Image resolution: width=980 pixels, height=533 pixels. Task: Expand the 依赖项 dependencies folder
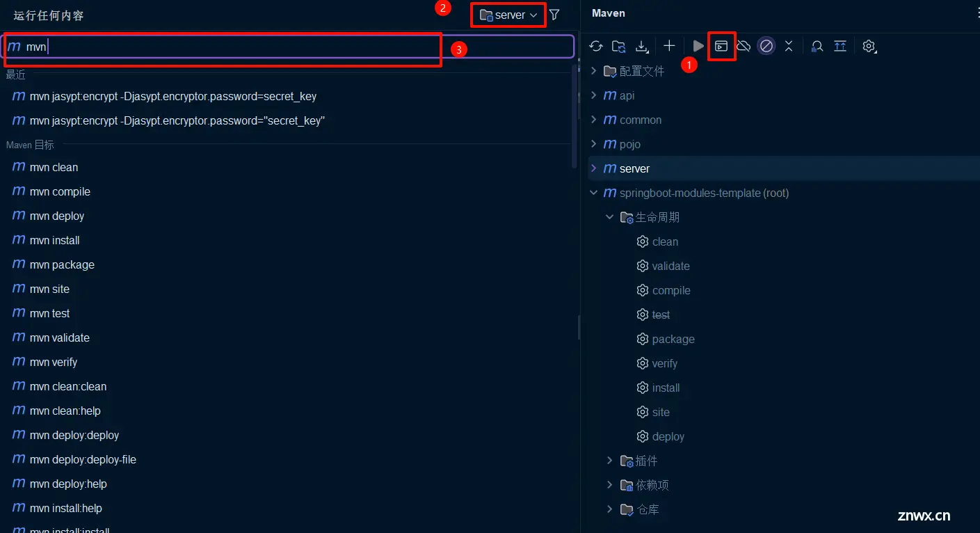tap(610, 485)
